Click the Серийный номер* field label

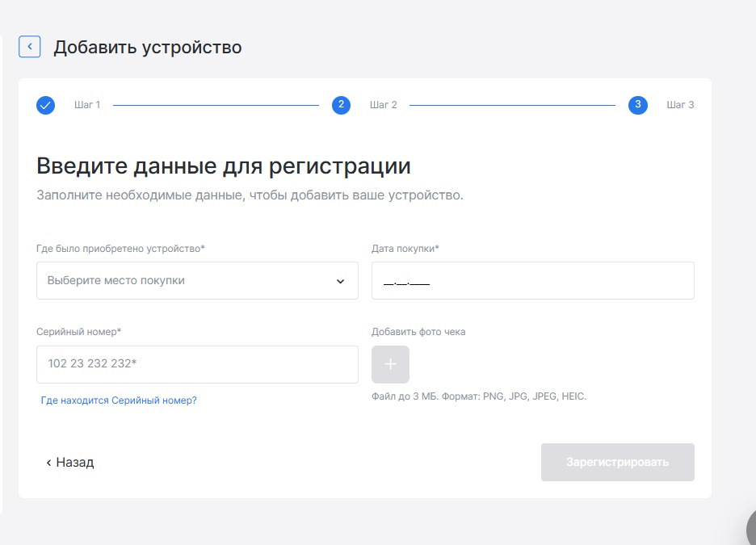click(x=78, y=332)
